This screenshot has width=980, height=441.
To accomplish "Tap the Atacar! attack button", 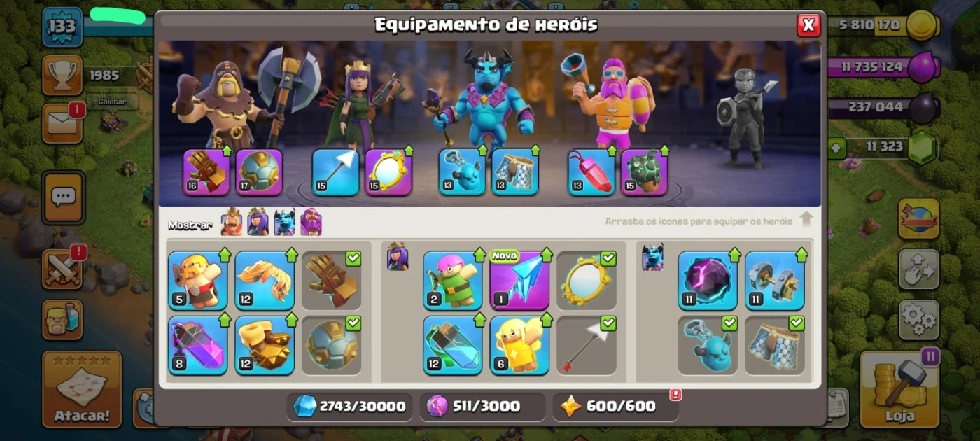I will tap(82, 389).
